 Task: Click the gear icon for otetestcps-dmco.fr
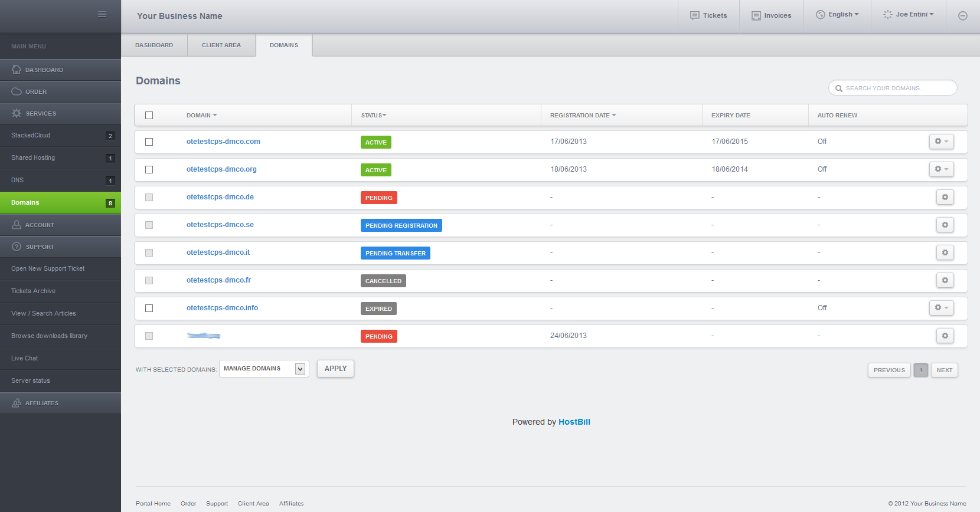[945, 280]
